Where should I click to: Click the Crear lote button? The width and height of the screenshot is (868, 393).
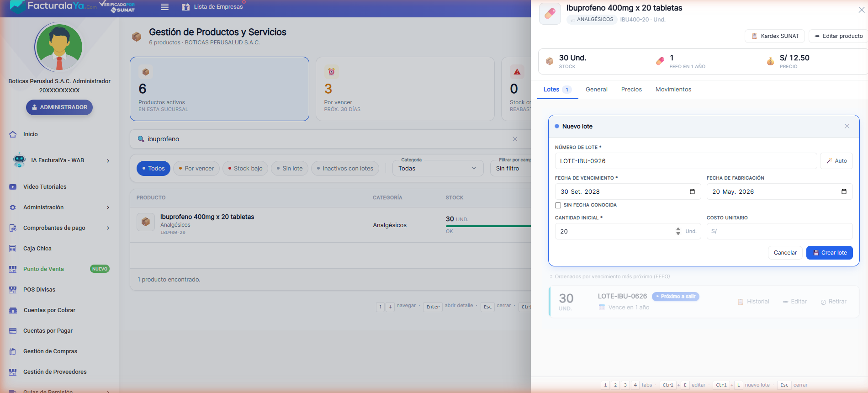coord(829,253)
